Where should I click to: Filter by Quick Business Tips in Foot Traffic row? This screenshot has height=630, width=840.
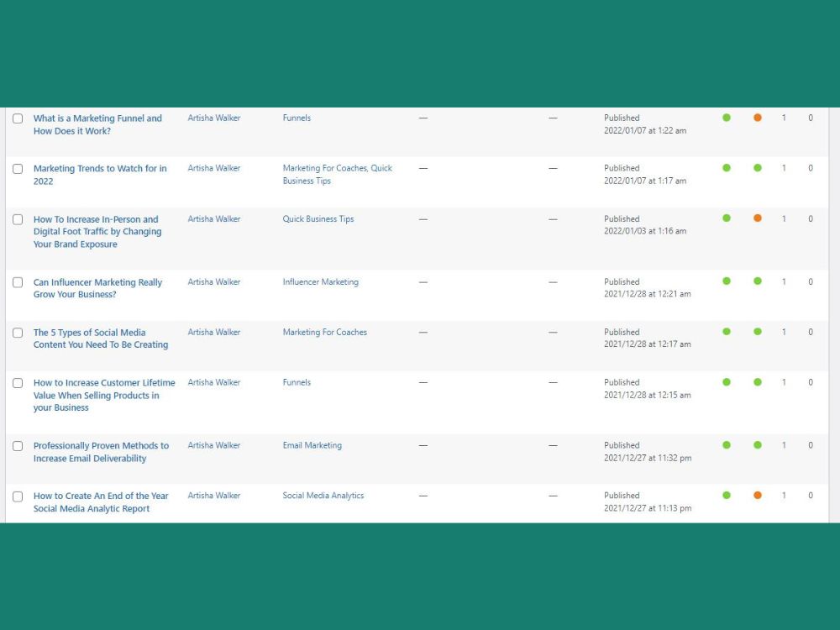(318, 218)
